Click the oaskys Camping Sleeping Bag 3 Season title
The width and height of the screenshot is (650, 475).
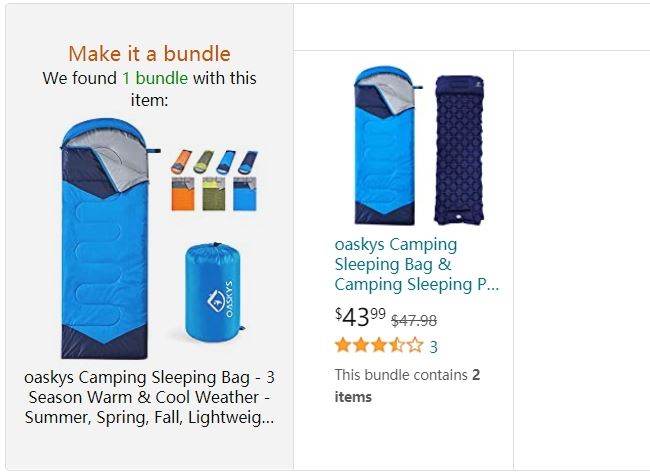click(149, 397)
